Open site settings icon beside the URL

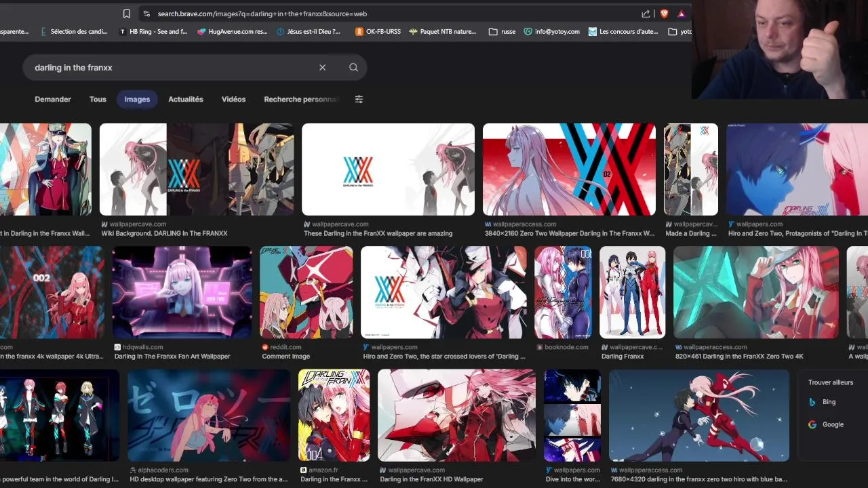pos(146,14)
